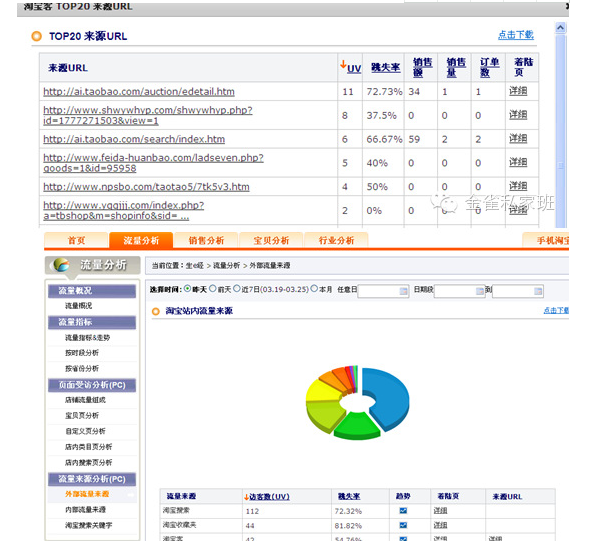Click orange bullet icon beside 淘宝站内流量来源
The height and width of the screenshot is (542, 600).
155,312
